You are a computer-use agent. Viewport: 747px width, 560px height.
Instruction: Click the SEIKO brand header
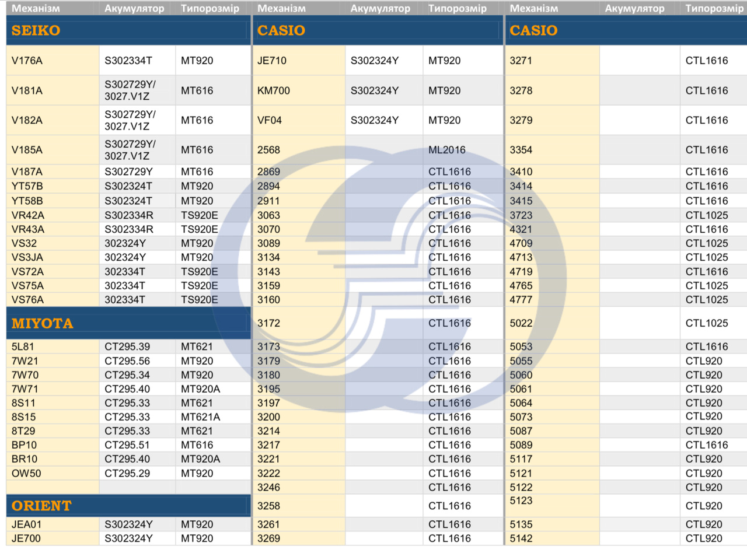pos(36,31)
